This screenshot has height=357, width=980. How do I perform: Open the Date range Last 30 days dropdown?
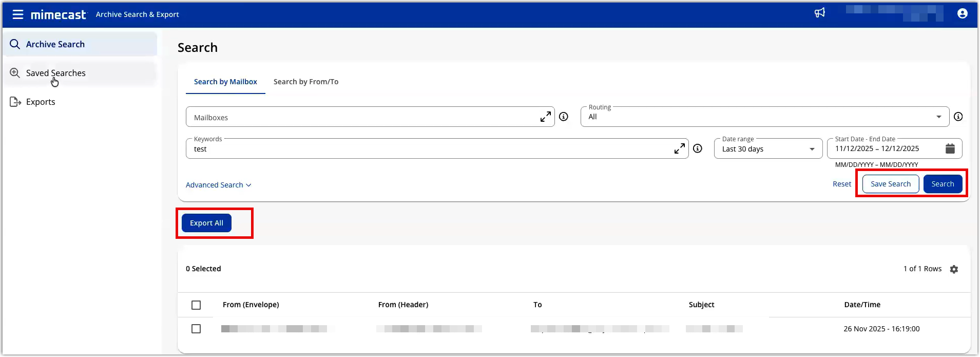point(768,149)
